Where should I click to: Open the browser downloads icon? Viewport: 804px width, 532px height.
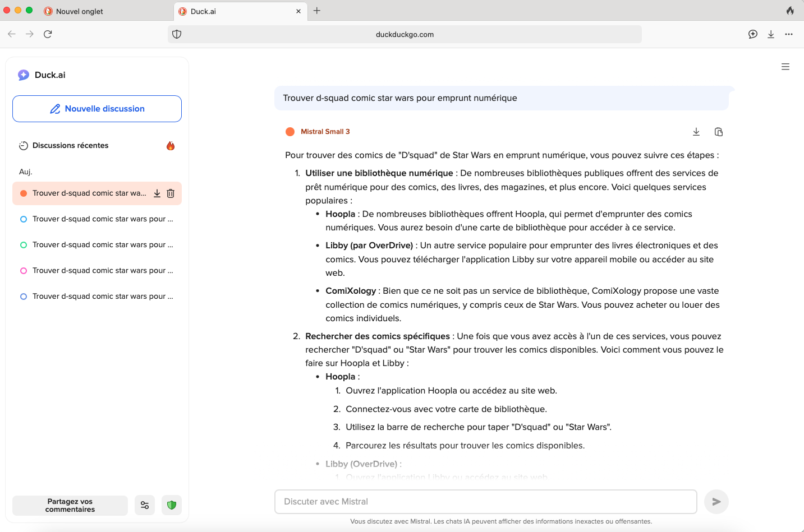tap(770, 34)
